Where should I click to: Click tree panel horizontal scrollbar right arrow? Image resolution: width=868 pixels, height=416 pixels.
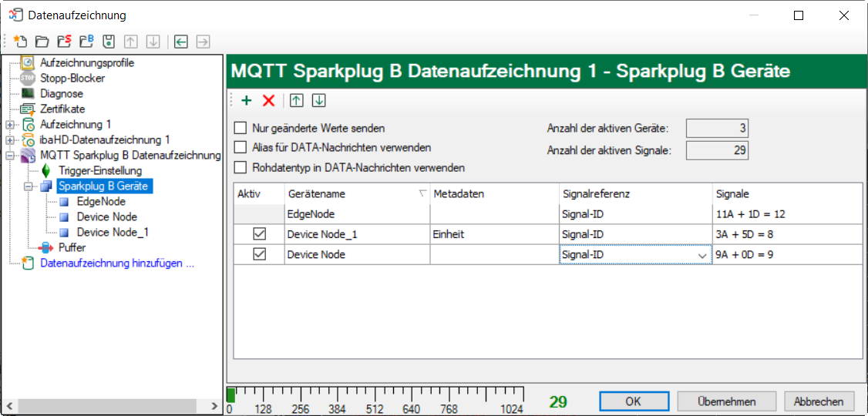pos(215,406)
